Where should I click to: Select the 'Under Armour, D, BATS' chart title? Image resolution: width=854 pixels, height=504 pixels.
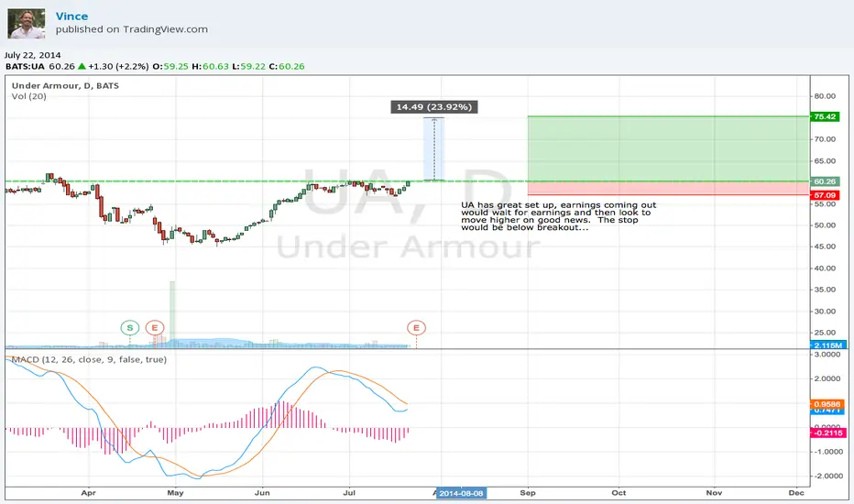tap(65, 85)
